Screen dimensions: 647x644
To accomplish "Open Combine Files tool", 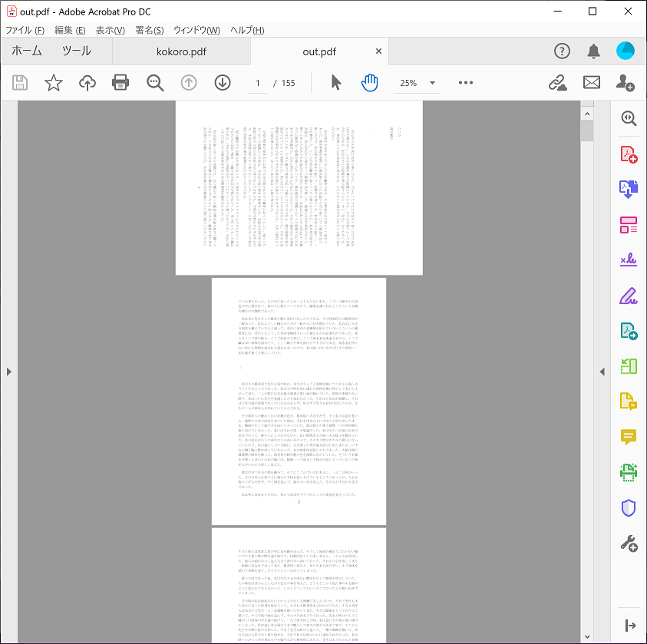I will [629, 190].
